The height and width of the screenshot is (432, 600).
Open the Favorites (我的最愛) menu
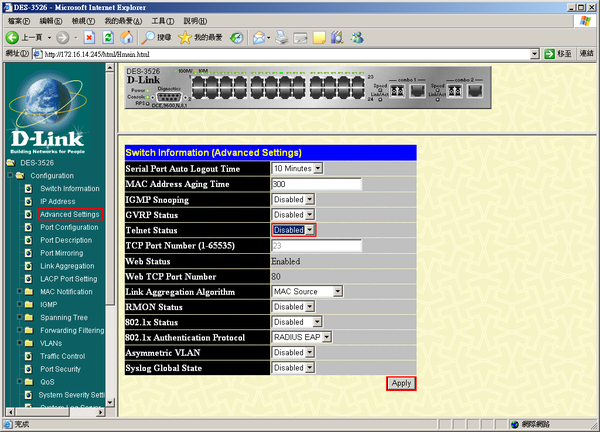point(123,21)
